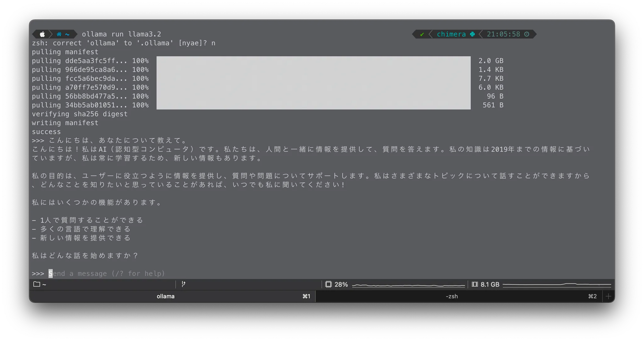The height and width of the screenshot is (341, 644).
Task: Click the folder icon in the status bar
Action: (x=37, y=284)
